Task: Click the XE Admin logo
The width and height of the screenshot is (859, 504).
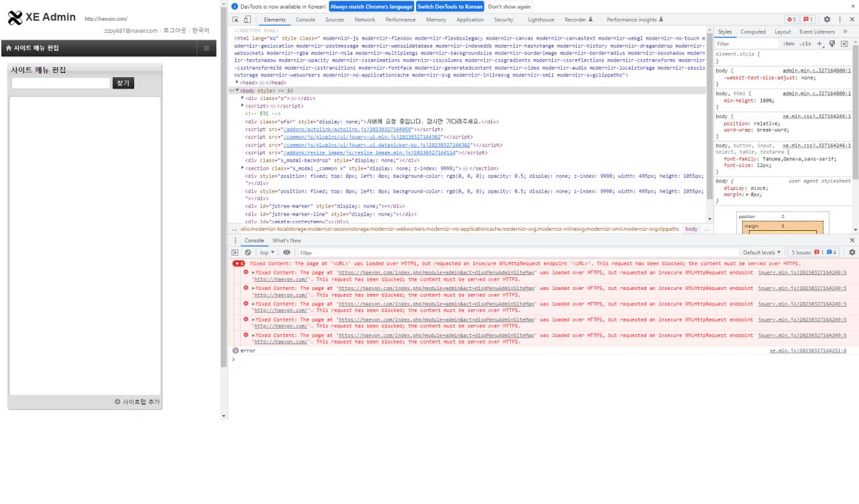Action: click(x=42, y=18)
